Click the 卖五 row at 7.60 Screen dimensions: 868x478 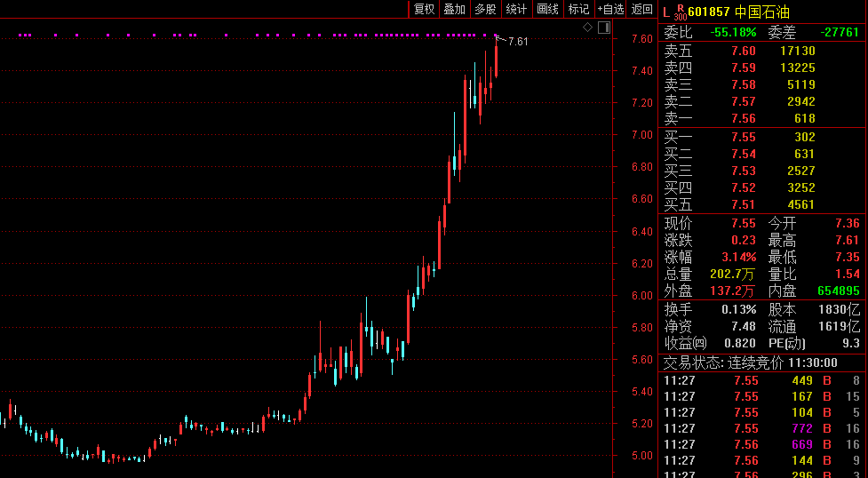(743, 51)
